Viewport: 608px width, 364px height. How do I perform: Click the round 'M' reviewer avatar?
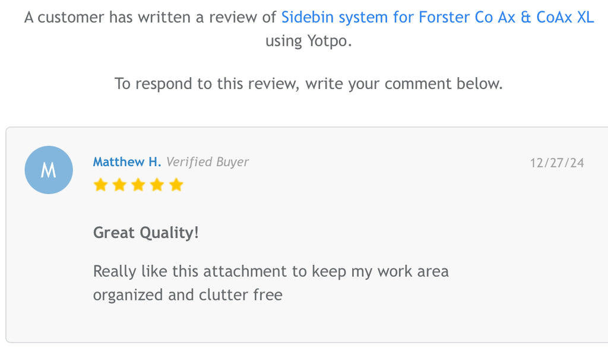49,170
